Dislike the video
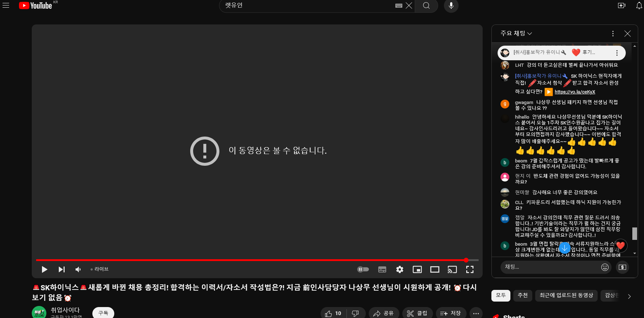This screenshot has width=644, height=318. [356, 313]
